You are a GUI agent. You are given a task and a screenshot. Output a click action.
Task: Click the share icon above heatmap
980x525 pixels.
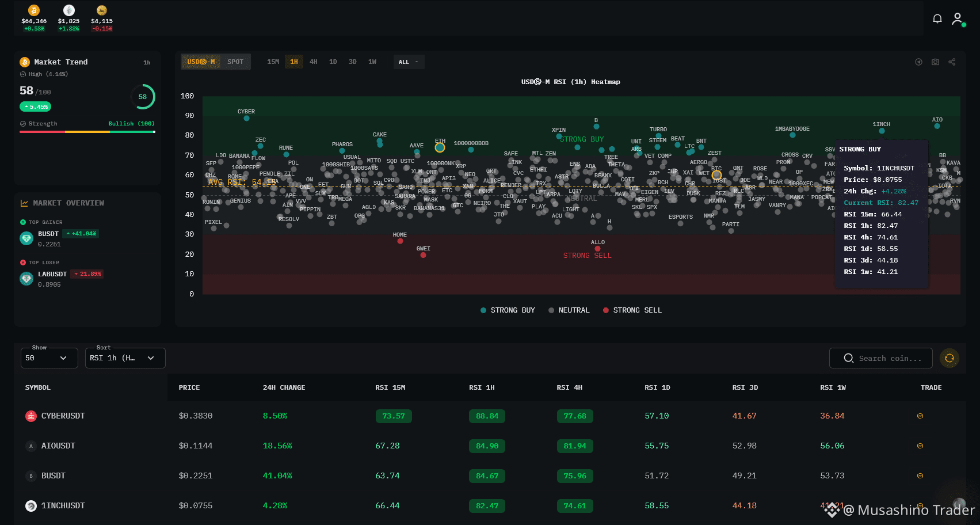[952, 62]
